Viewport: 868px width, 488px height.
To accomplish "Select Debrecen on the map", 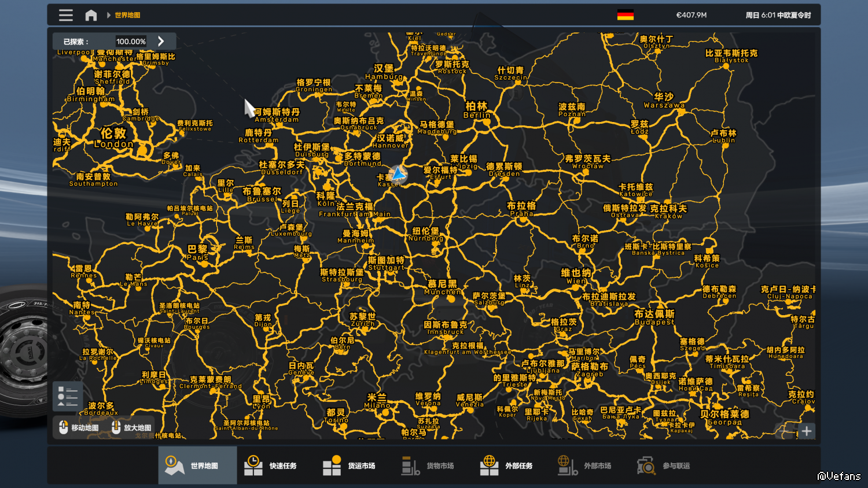I will [x=719, y=292].
